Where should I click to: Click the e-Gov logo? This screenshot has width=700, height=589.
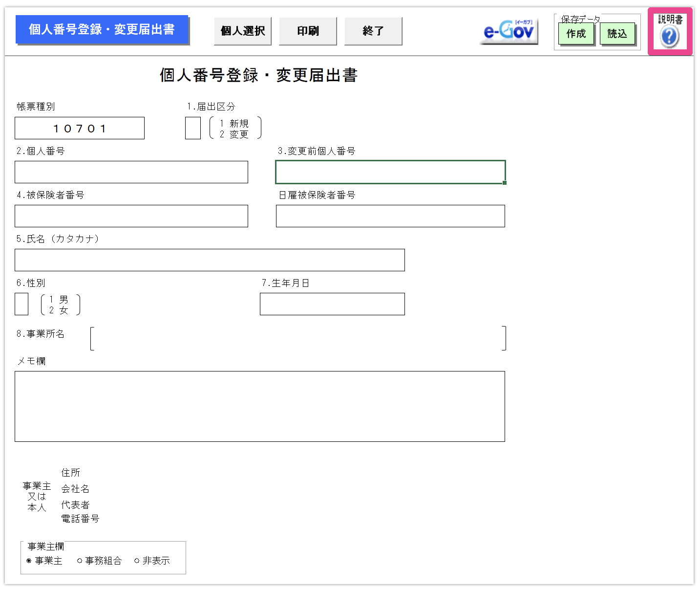pyautogui.click(x=509, y=31)
